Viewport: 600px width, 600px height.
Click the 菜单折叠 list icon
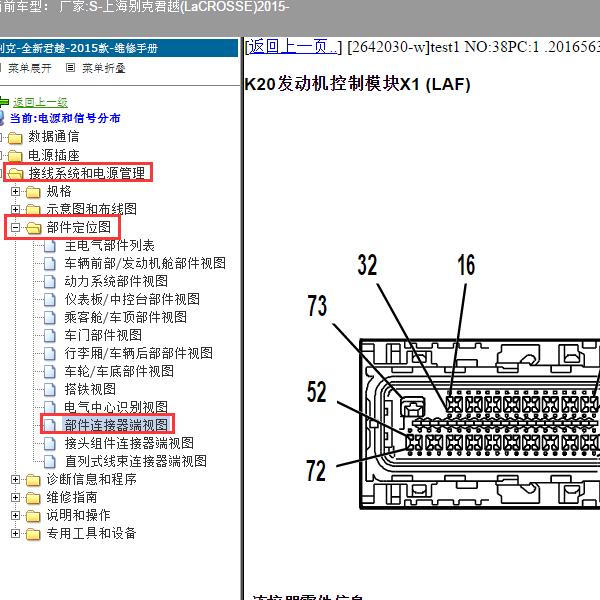click(x=70, y=68)
